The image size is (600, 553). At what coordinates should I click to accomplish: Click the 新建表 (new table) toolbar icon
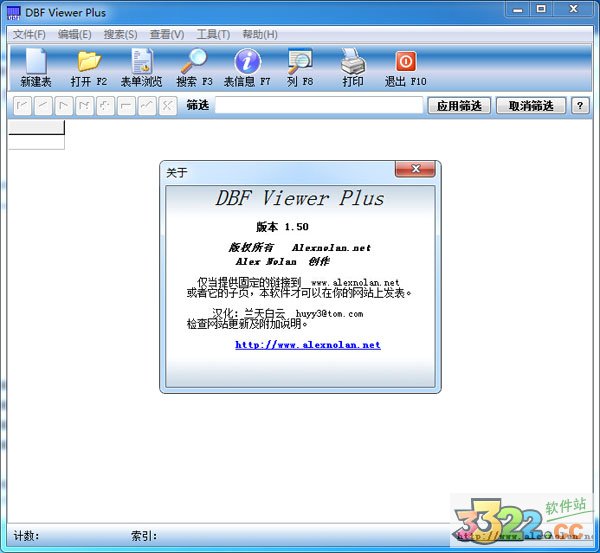pyautogui.click(x=36, y=61)
